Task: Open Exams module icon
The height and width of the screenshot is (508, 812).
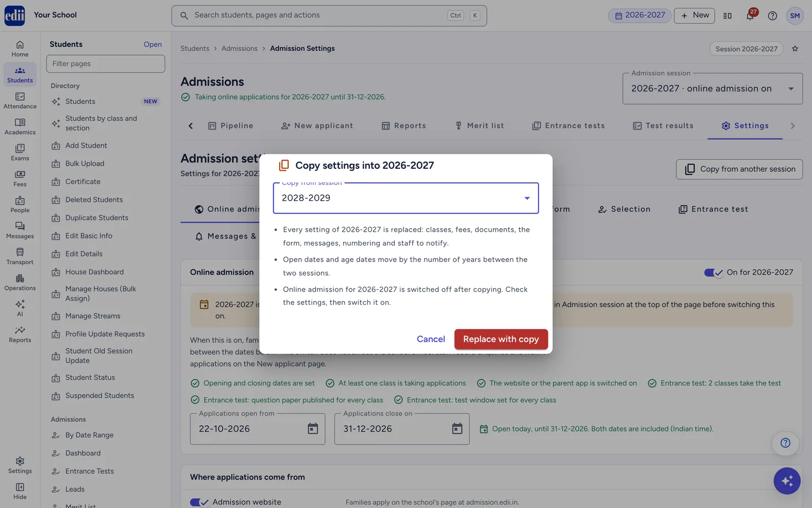Action: [x=20, y=152]
